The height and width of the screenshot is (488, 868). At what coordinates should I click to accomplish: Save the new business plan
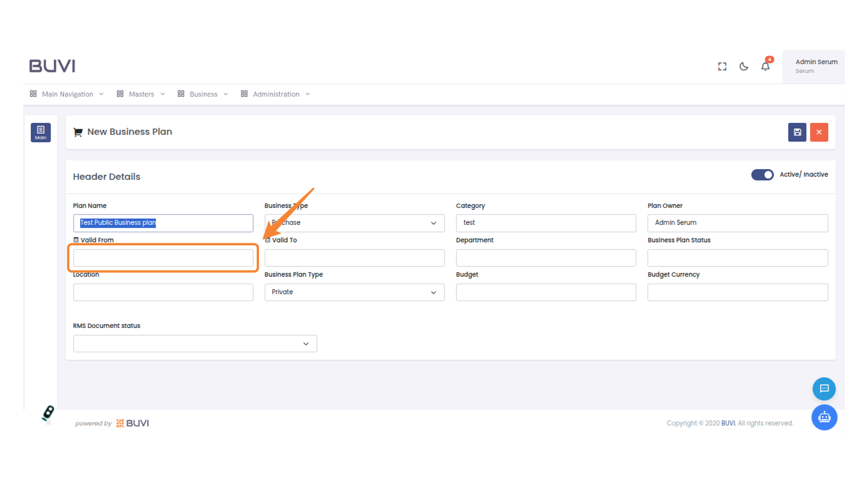(x=797, y=132)
